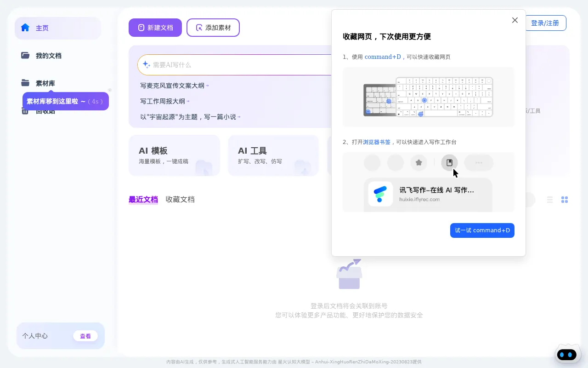Click the 登录后文档将会关联到账号 message
The height and width of the screenshot is (368, 588).
[349, 306]
